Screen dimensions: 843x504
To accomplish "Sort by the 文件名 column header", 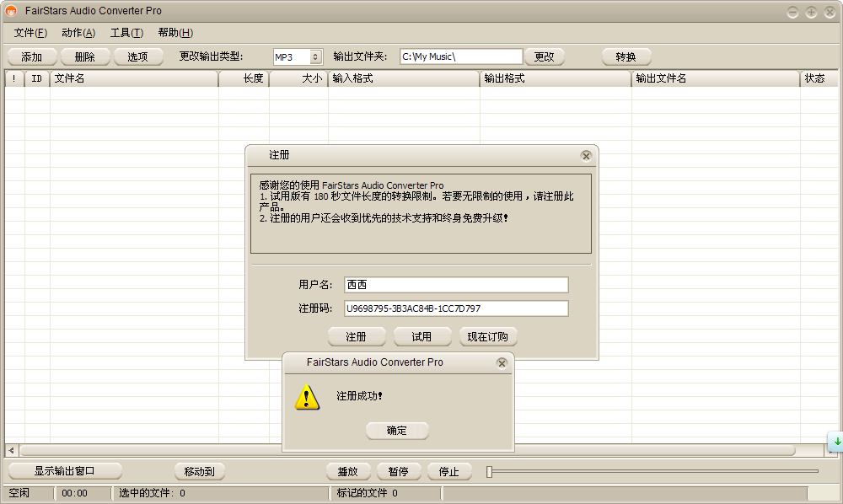I will pos(134,78).
